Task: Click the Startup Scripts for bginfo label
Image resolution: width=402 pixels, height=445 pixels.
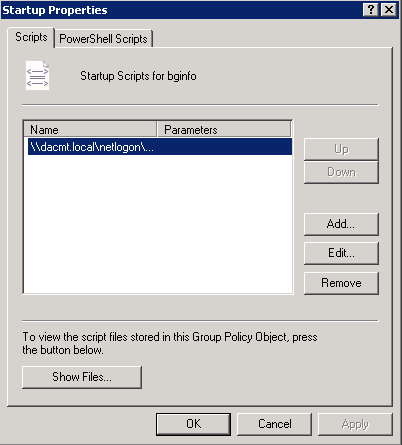Action: pyautogui.click(x=138, y=76)
